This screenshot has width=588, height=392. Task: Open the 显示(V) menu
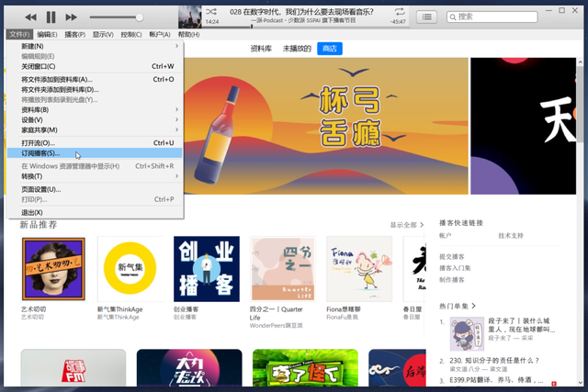pyautogui.click(x=103, y=35)
